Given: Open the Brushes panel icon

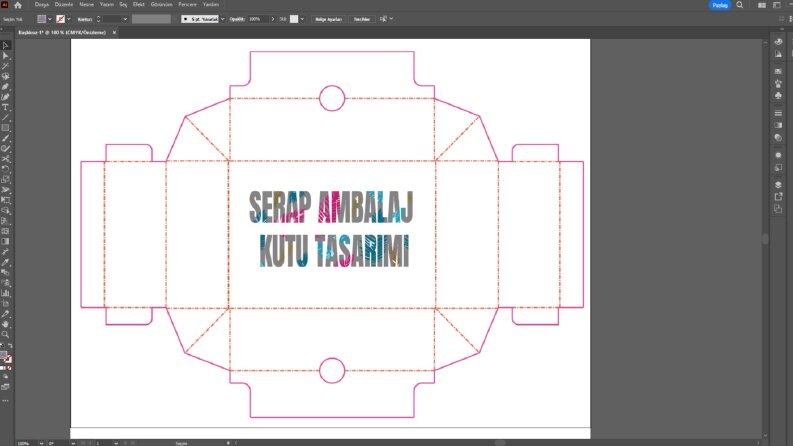Looking at the screenshot, I should [778, 83].
